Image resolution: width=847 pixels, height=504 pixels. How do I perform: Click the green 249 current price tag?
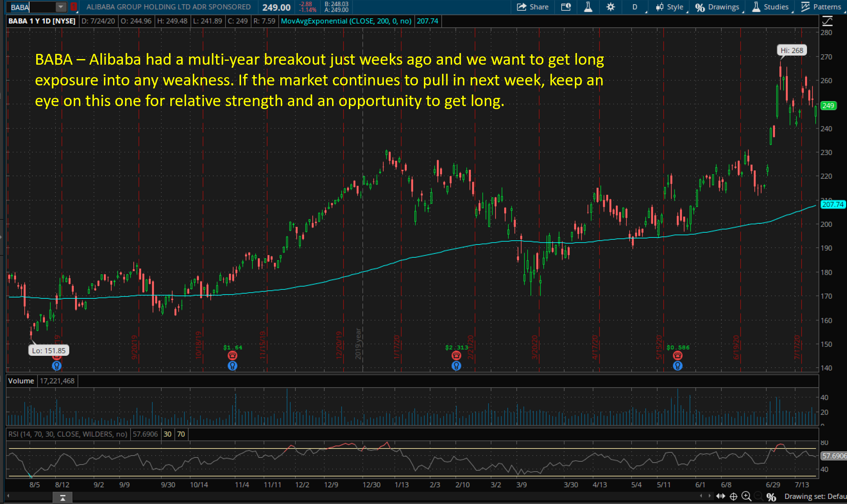pos(828,106)
